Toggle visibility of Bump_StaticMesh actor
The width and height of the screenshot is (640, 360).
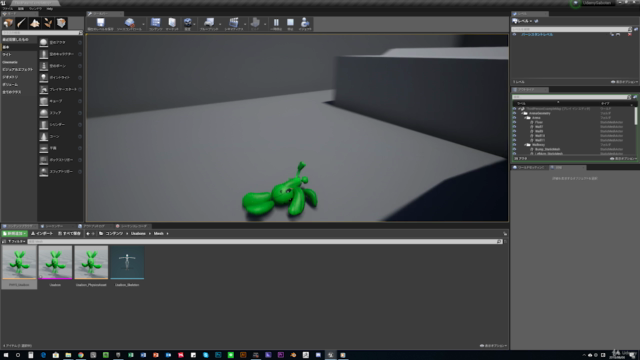coord(515,149)
